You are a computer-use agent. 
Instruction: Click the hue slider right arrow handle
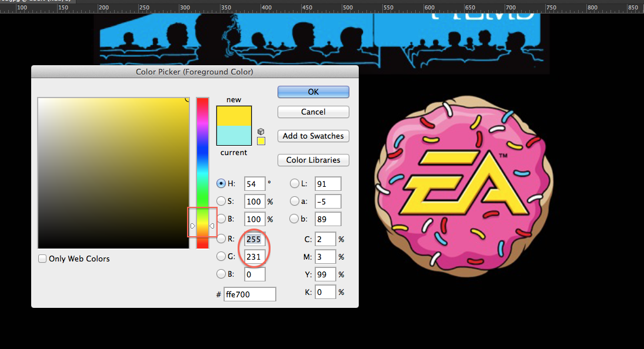coord(212,226)
